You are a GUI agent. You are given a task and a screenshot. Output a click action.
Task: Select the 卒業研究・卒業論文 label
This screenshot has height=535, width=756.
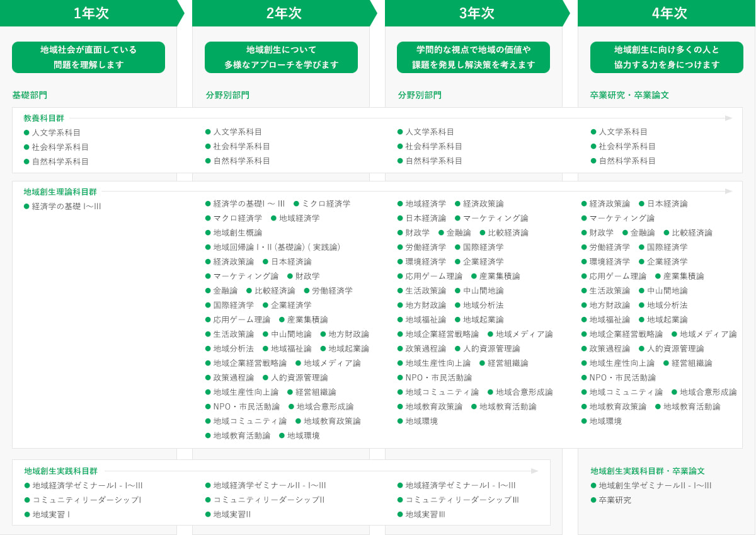(629, 95)
